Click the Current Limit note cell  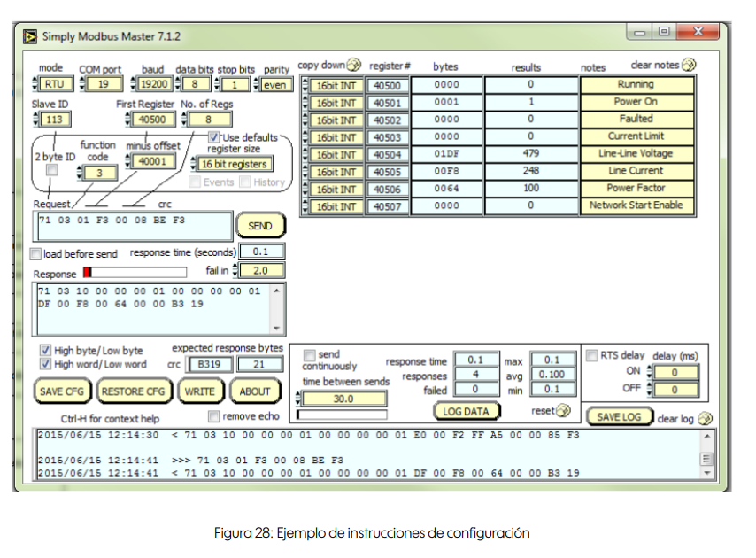(x=636, y=136)
